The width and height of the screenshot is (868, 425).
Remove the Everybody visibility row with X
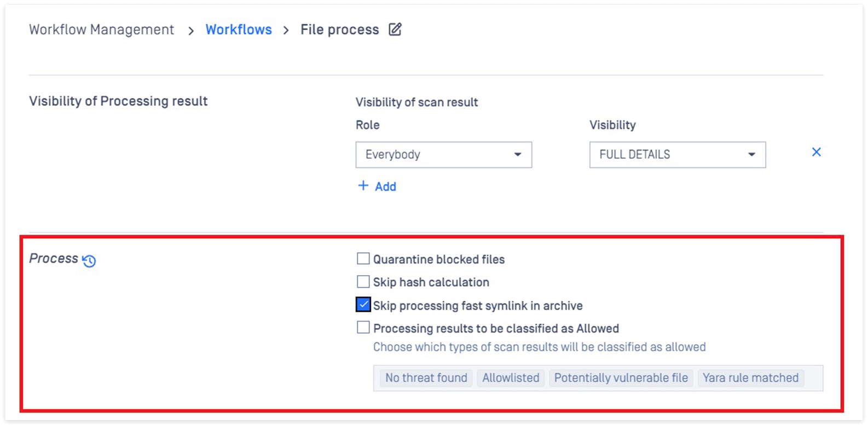click(816, 152)
